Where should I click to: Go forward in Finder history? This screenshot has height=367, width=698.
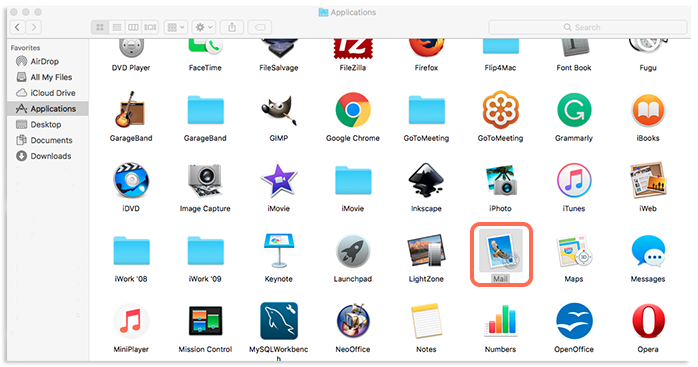[x=34, y=27]
